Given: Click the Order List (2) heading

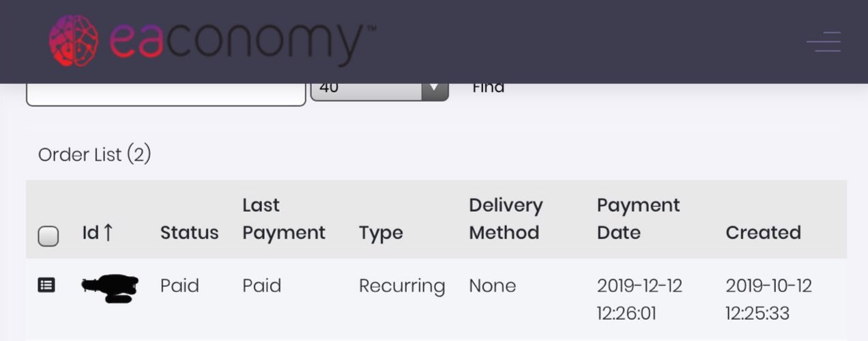Looking at the screenshot, I should (x=94, y=155).
